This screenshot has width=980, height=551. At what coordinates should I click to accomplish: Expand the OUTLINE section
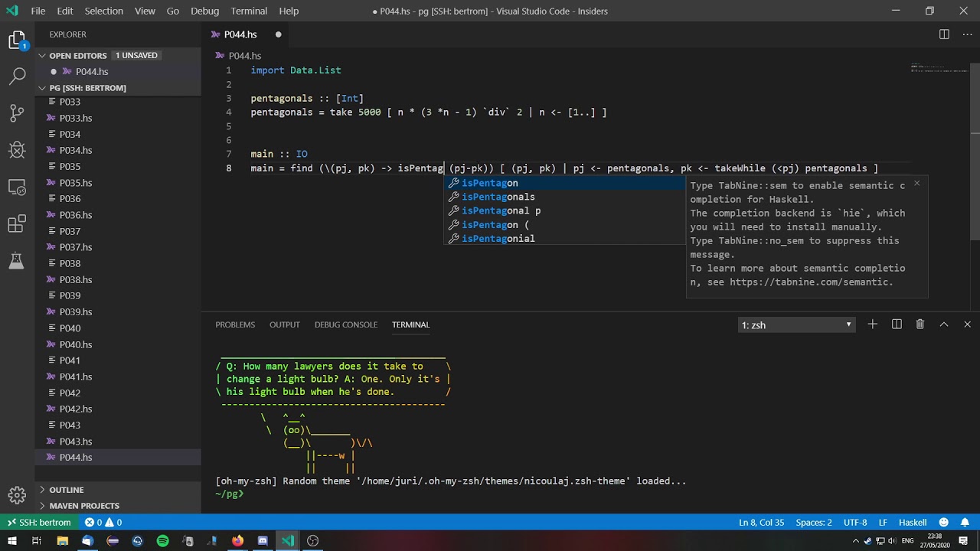click(67, 490)
